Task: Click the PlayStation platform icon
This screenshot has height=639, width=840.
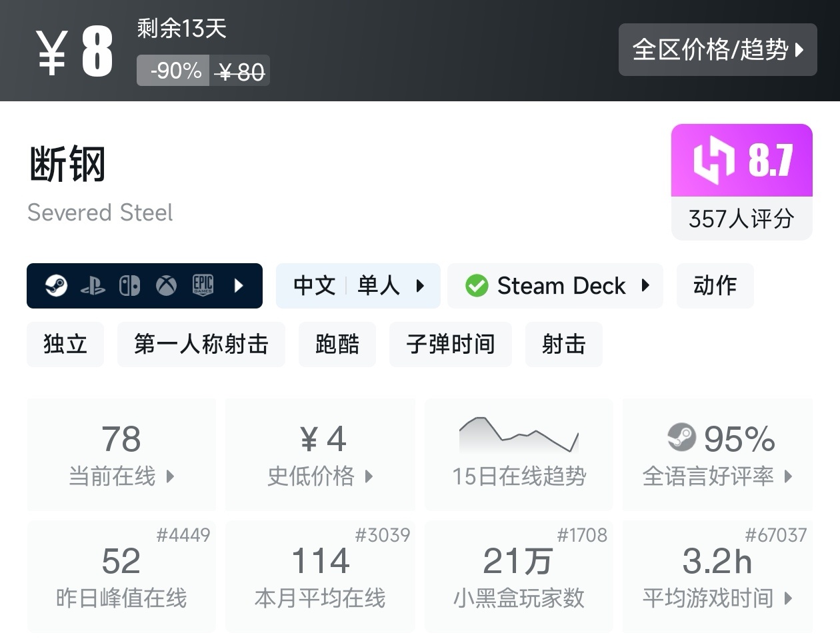Action: (x=93, y=287)
